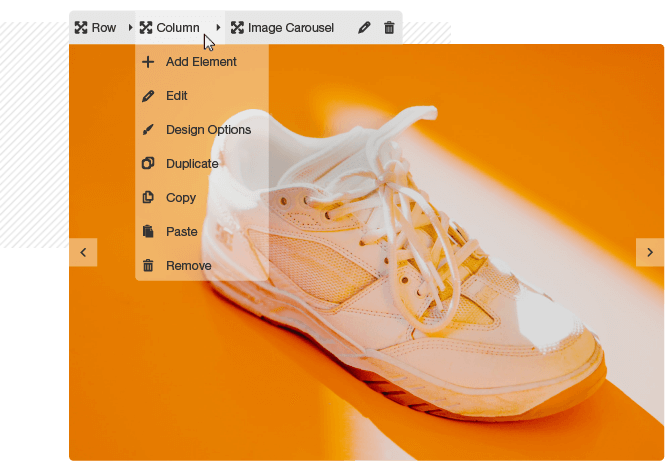
Task: Click the trash icon in the breadcrumb toolbar
Action: tap(389, 28)
